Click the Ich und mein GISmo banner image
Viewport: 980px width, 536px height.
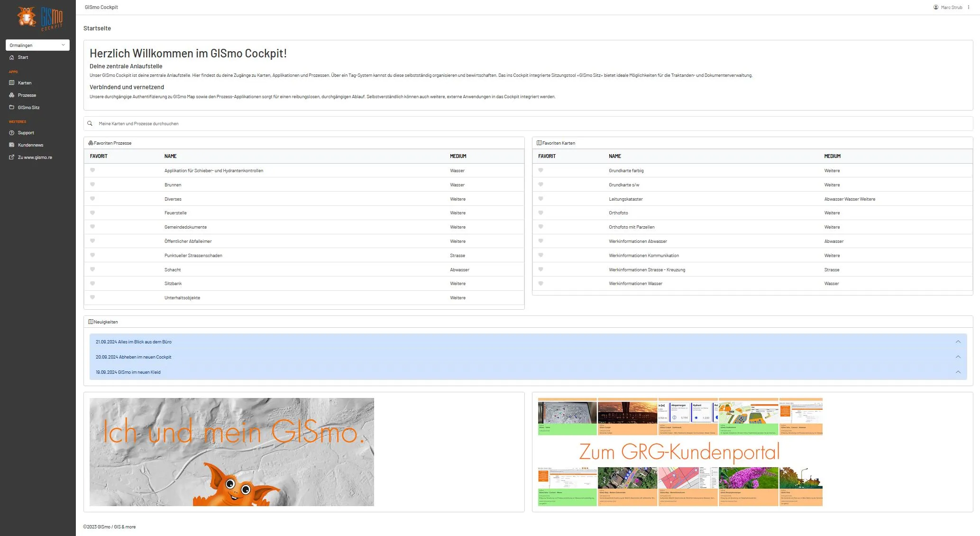point(231,452)
